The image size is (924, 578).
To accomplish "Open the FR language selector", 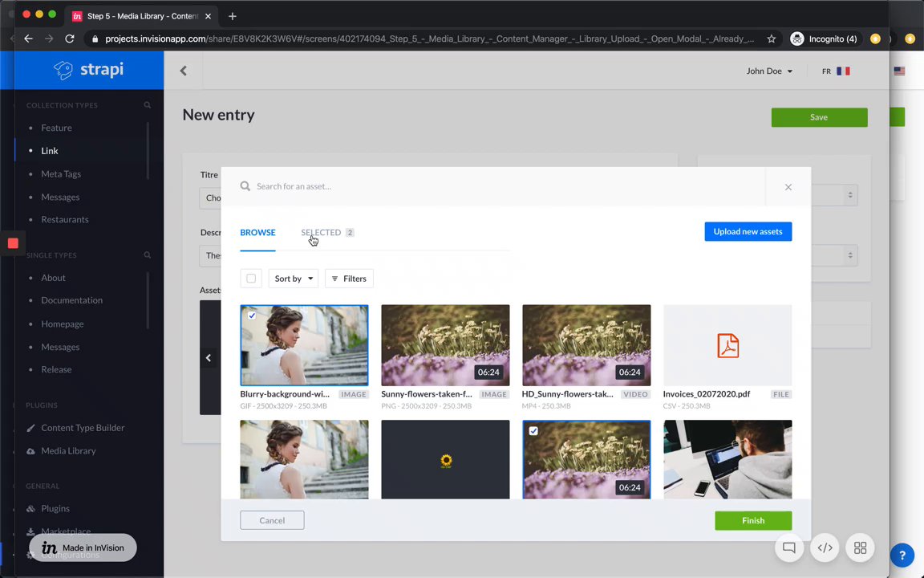I will [x=836, y=71].
